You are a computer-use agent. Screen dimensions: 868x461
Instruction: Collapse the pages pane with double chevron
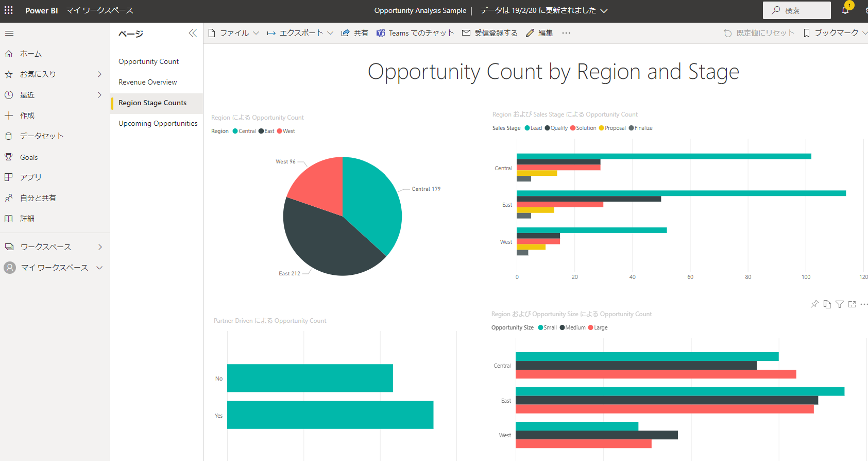point(193,34)
